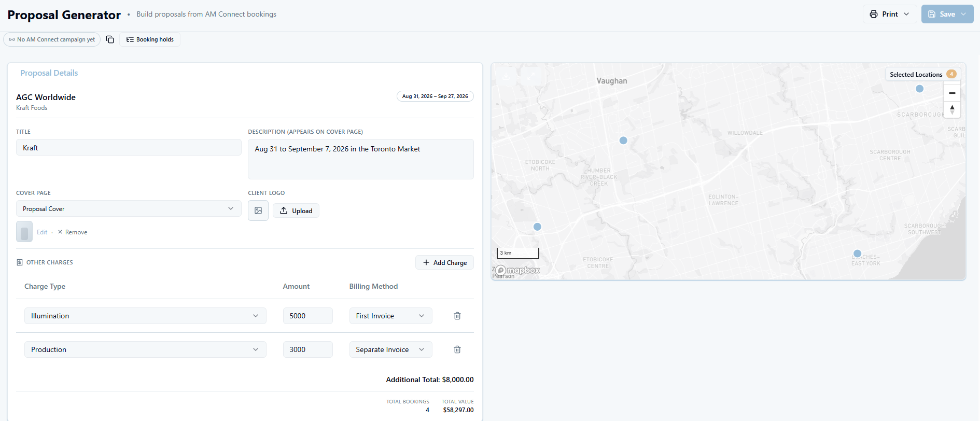Open the Cover Page dropdown showing Proposal Cover

click(129, 208)
